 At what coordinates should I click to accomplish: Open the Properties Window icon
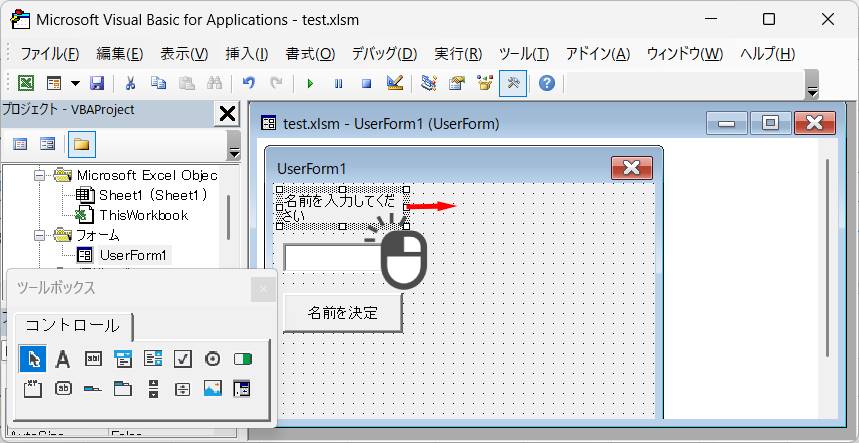point(457,83)
